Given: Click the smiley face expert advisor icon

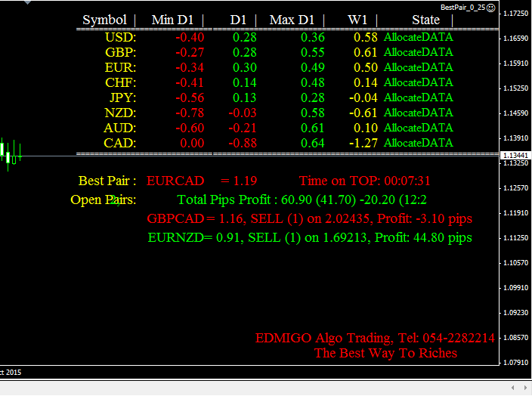Looking at the screenshot, I should pos(491,8).
